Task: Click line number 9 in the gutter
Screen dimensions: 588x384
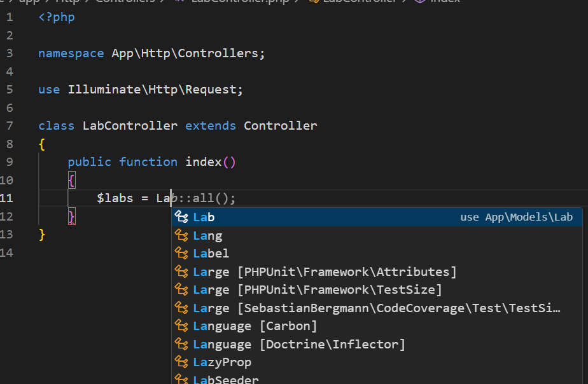Action: [x=10, y=162]
